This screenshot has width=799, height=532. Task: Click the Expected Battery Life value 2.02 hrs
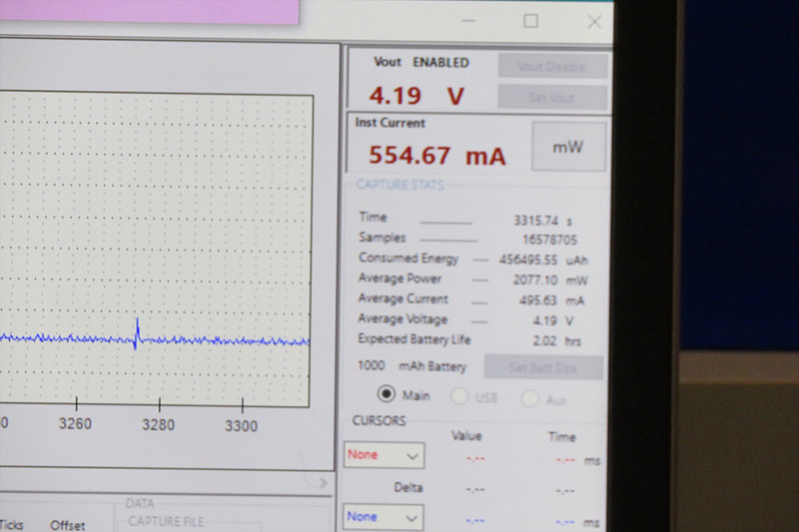coord(557,340)
